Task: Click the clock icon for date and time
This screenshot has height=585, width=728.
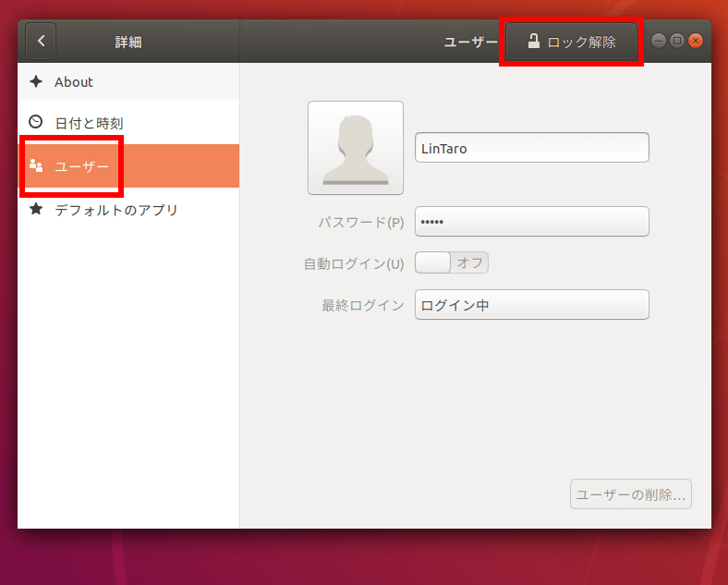Action: (x=36, y=122)
